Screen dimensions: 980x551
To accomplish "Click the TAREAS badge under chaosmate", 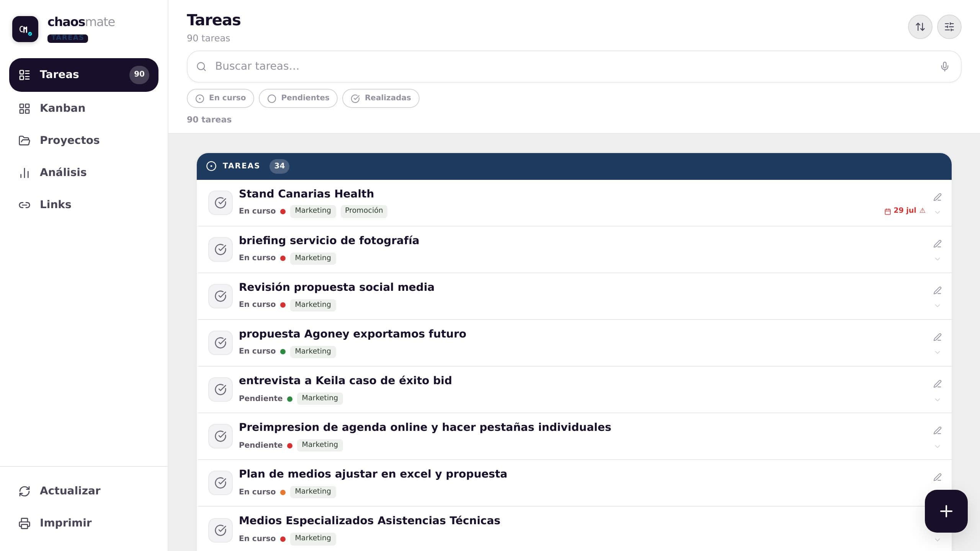I will point(68,38).
